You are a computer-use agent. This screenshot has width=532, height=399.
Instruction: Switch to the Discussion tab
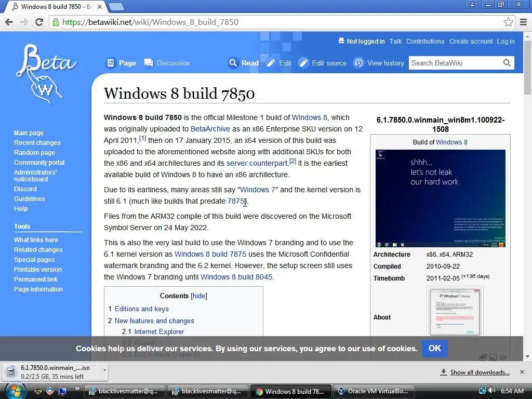167,63
